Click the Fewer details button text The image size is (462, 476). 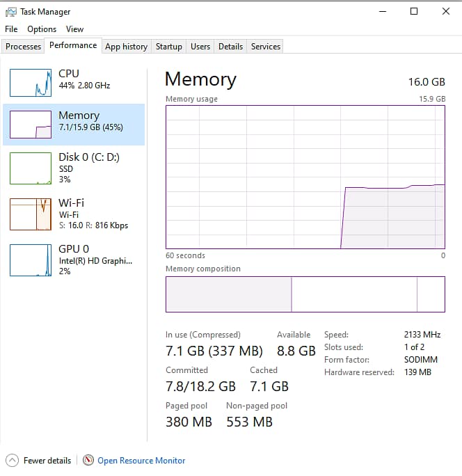(x=47, y=461)
